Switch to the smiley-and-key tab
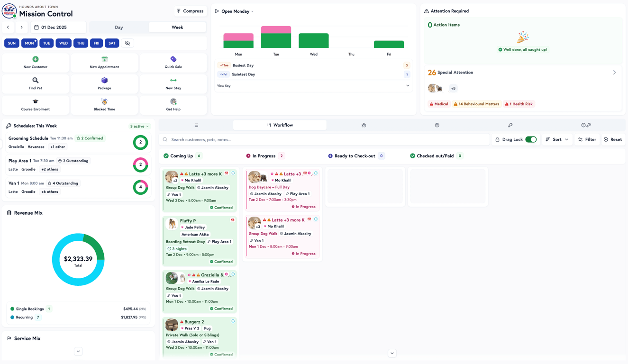The image size is (628, 364). [586, 125]
